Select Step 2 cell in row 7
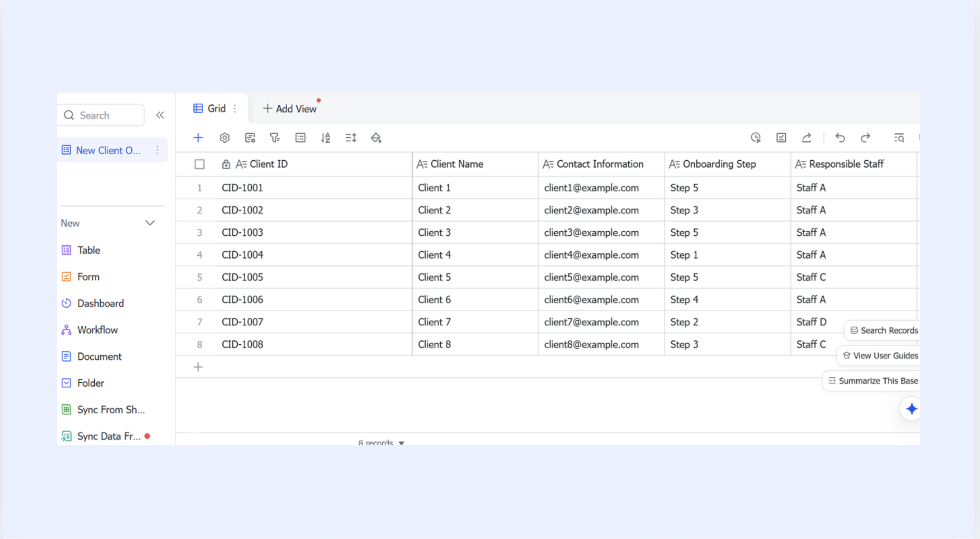 [727, 322]
